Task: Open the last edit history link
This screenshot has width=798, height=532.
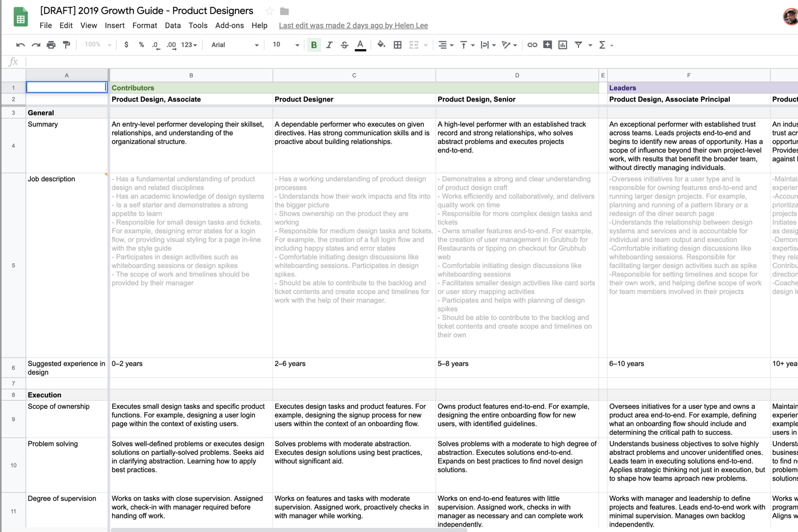Action: click(353, 25)
